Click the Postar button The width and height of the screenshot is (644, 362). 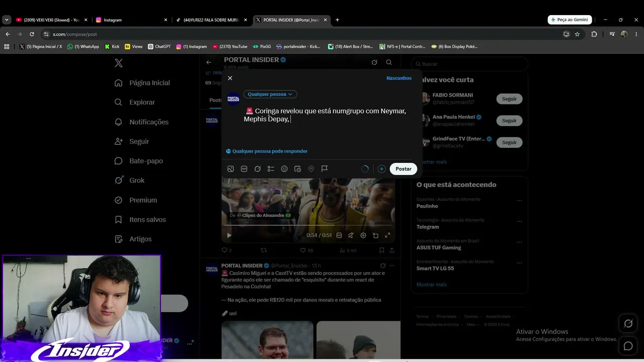tap(404, 169)
